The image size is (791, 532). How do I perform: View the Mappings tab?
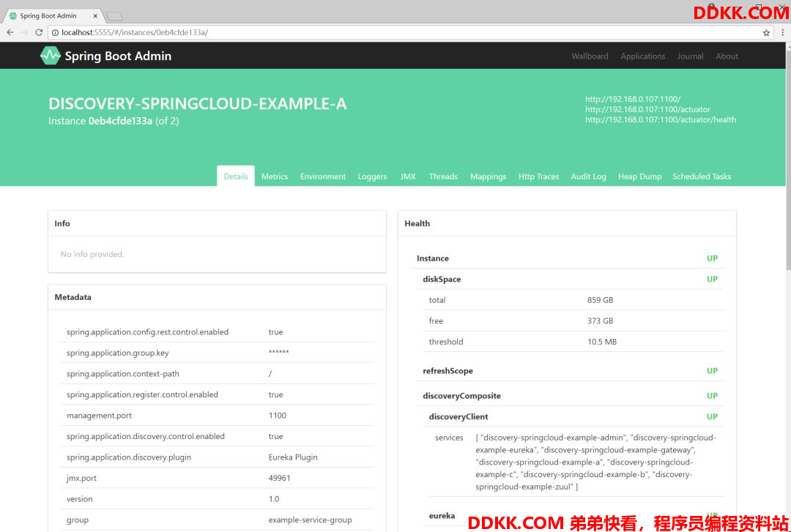tap(488, 176)
